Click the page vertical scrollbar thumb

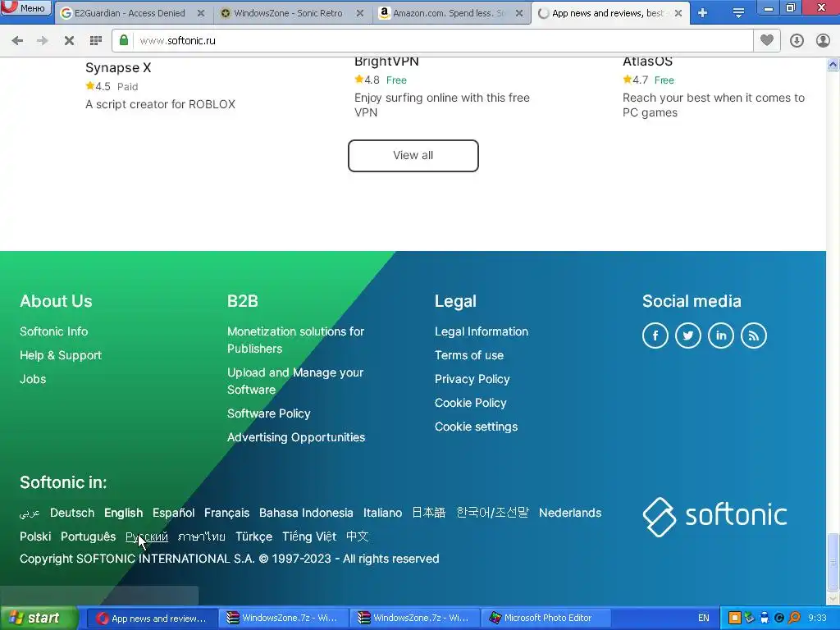coord(833,560)
